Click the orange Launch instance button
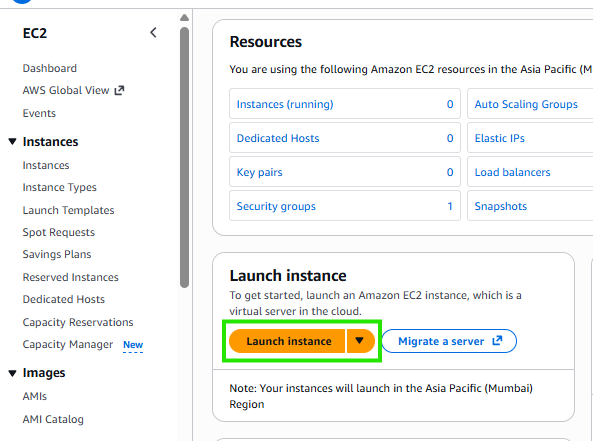 pos(287,341)
